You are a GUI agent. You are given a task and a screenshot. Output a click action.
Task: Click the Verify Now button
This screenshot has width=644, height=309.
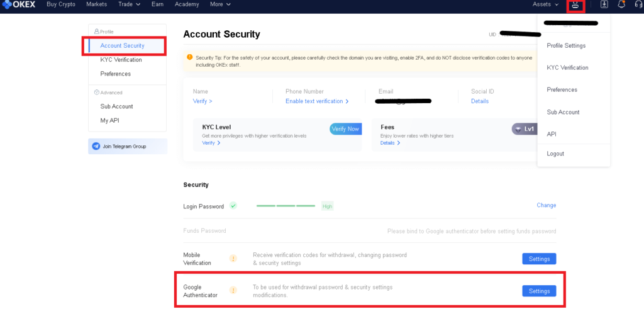[x=345, y=129]
